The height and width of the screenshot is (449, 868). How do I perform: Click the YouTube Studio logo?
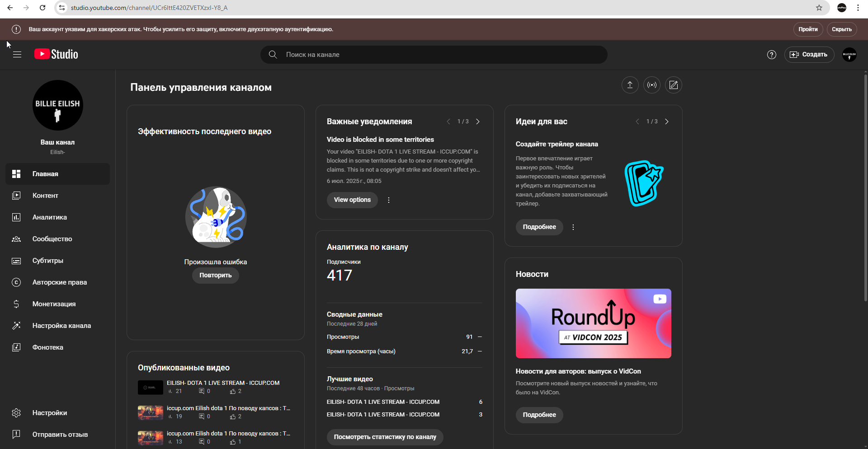(56, 54)
